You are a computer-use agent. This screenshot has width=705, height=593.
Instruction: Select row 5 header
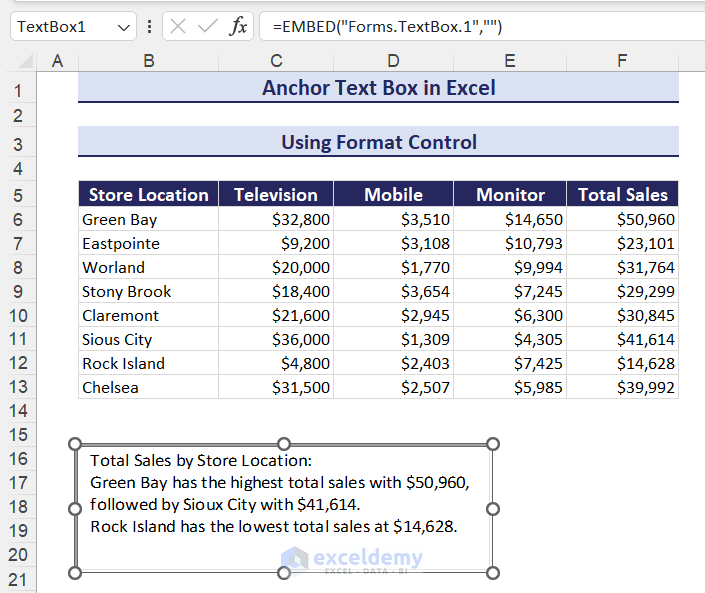tap(18, 195)
